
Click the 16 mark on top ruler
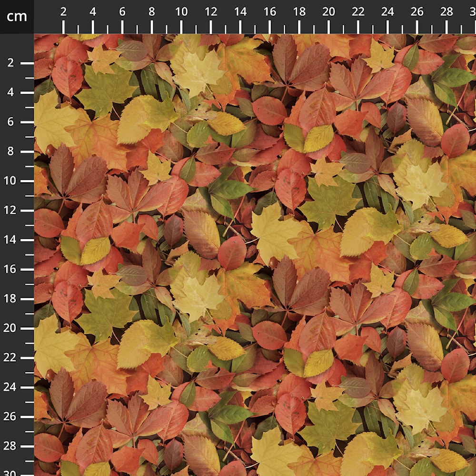[x=269, y=12]
